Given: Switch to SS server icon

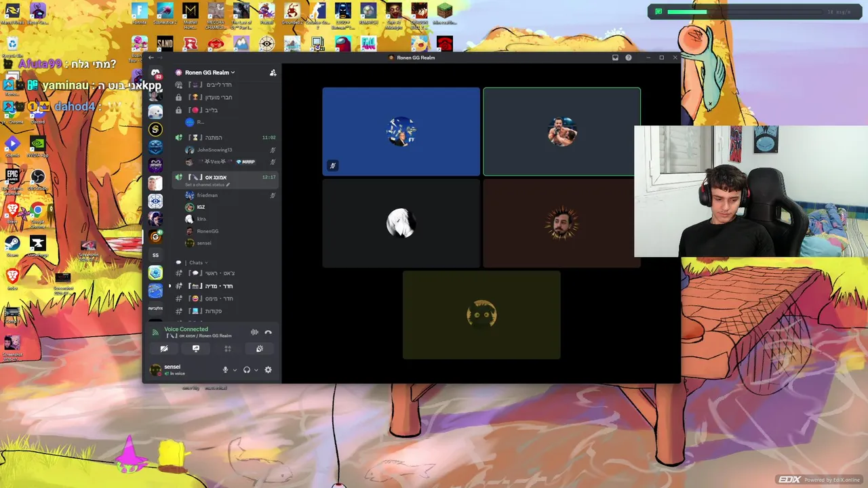Looking at the screenshot, I should point(155,255).
